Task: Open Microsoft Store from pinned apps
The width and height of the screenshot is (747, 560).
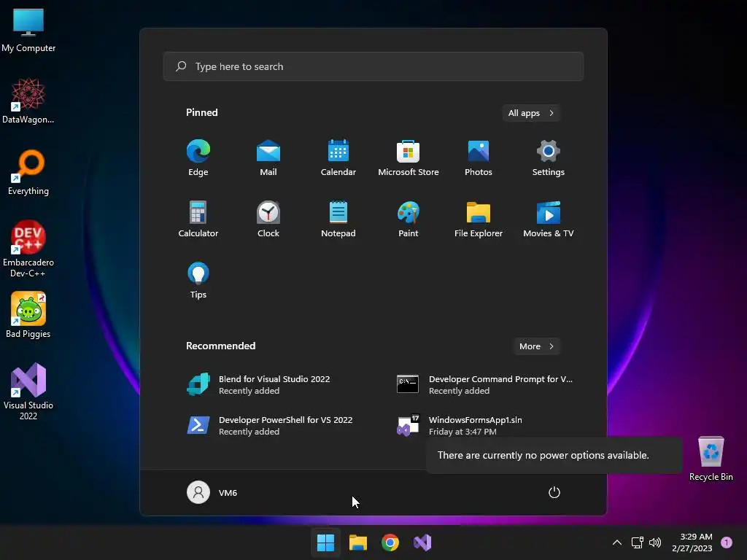Action: [x=409, y=158]
